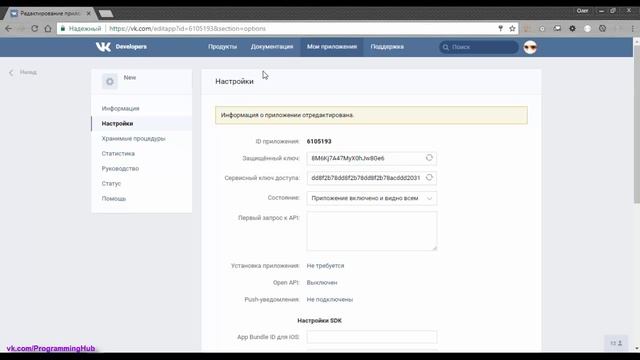Open Хранимые процедуры in sidebar
The width and height of the screenshot is (640, 360).
(142, 139)
